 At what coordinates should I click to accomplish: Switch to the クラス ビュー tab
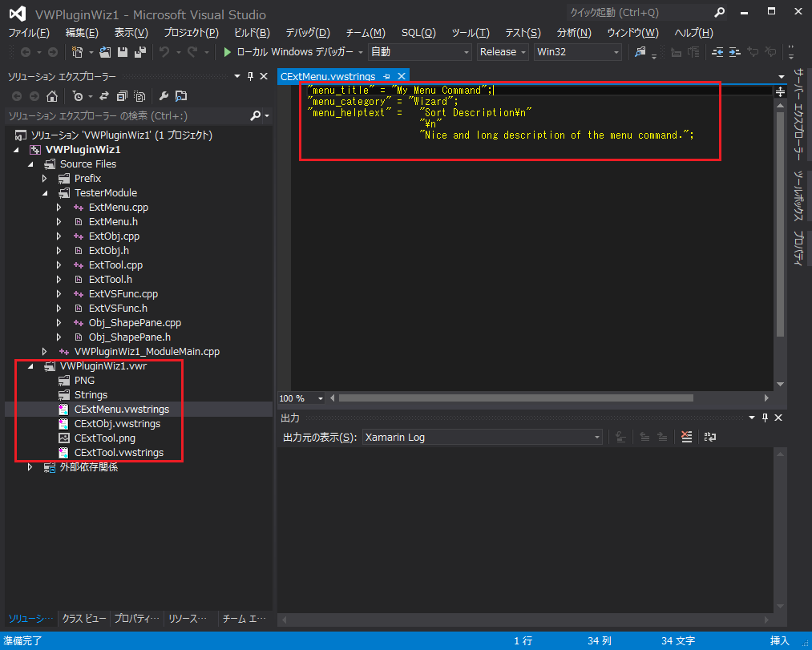pos(84,619)
